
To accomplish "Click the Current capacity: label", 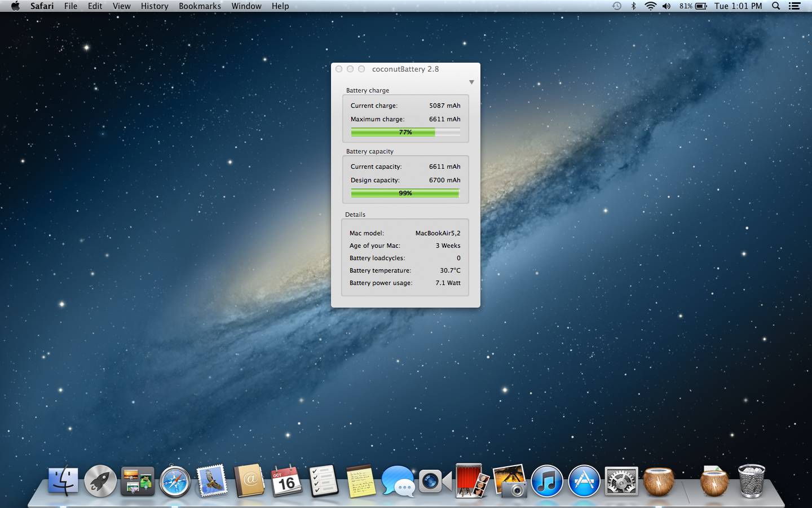I will click(x=376, y=167).
